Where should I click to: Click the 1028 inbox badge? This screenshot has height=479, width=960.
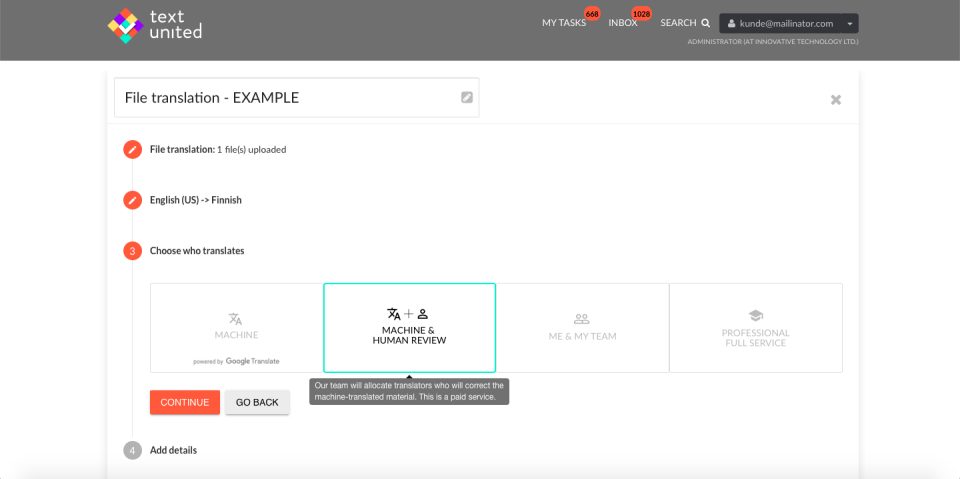click(x=642, y=13)
